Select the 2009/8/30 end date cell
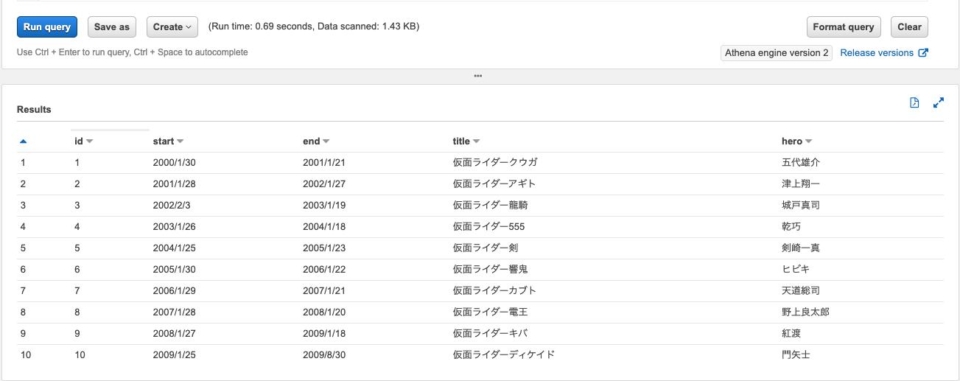Screen dimensions: 960x381 click(324, 355)
